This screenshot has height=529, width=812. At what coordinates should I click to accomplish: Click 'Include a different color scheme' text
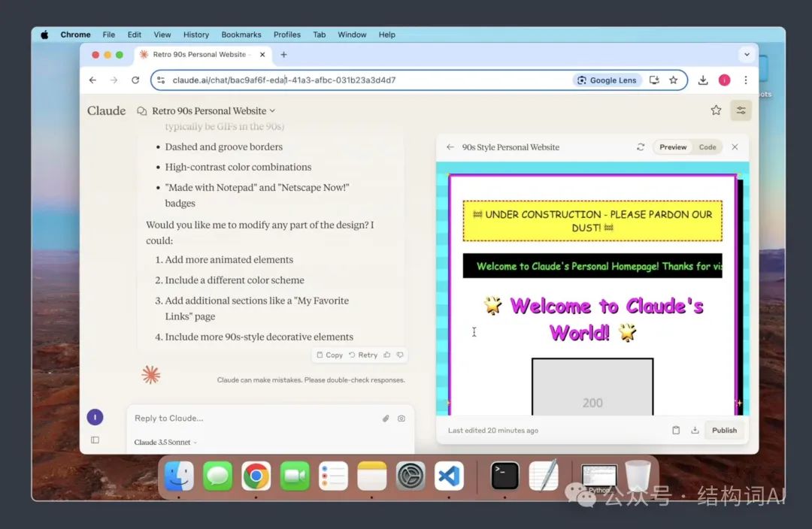coord(235,280)
